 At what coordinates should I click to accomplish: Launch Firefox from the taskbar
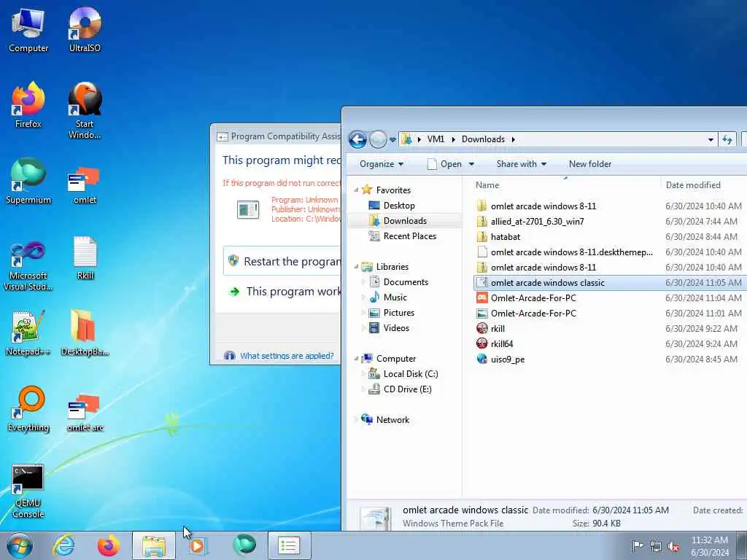[109, 545]
